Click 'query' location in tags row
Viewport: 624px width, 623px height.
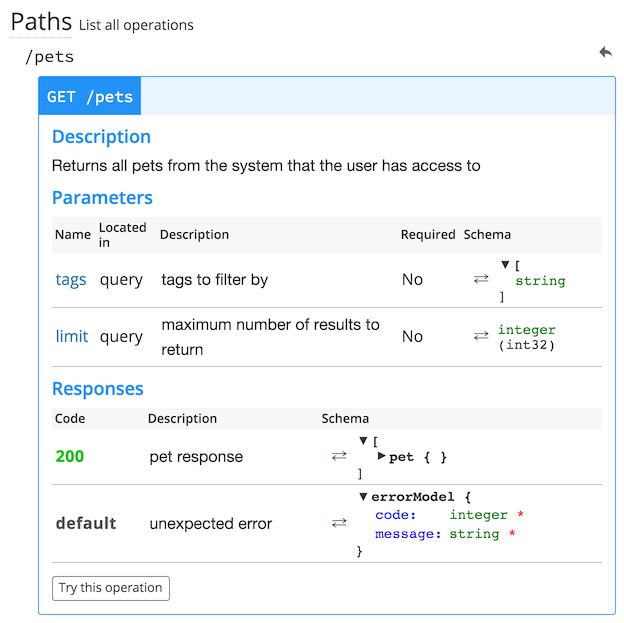(x=121, y=280)
